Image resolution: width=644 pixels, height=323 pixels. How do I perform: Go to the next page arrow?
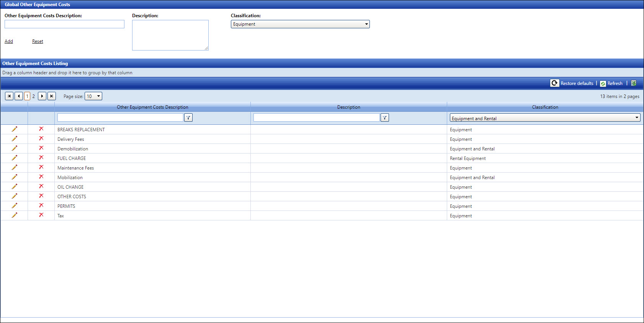point(42,96)
